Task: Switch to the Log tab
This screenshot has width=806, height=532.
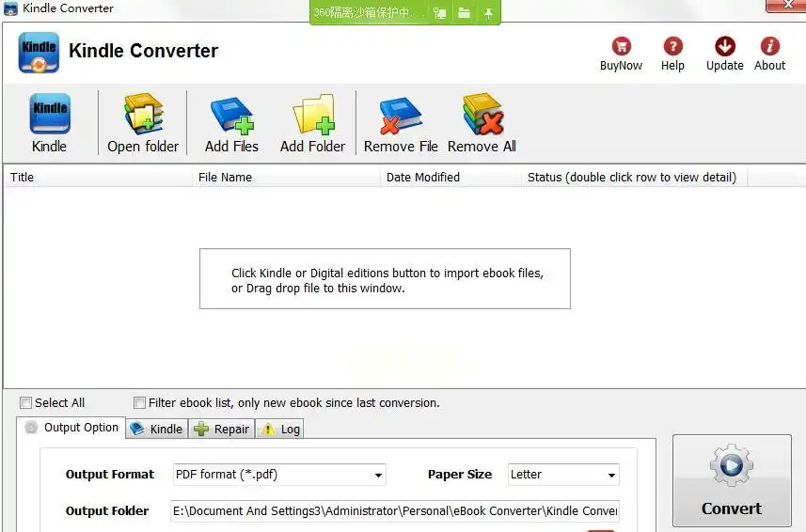Action: [x=280, y=429]
